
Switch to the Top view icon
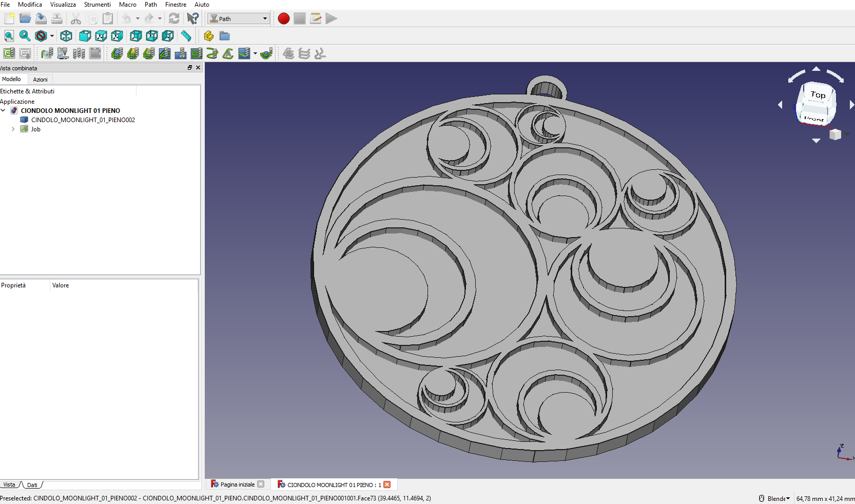click(101, 36)
